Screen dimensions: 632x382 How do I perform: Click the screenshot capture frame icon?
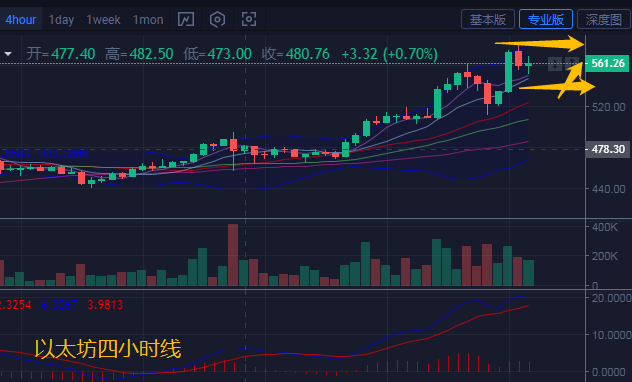(249, 19)
